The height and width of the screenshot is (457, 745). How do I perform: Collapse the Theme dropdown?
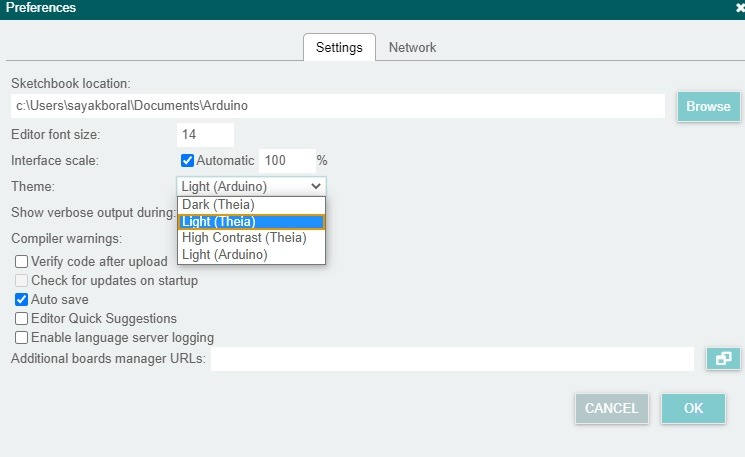(251, 186)
